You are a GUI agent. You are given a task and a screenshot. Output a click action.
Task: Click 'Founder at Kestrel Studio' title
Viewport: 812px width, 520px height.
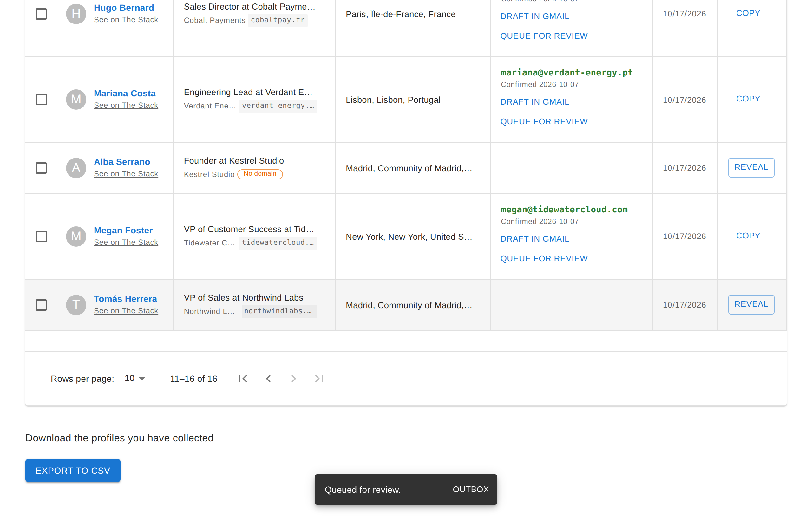(x=234, y=161)
